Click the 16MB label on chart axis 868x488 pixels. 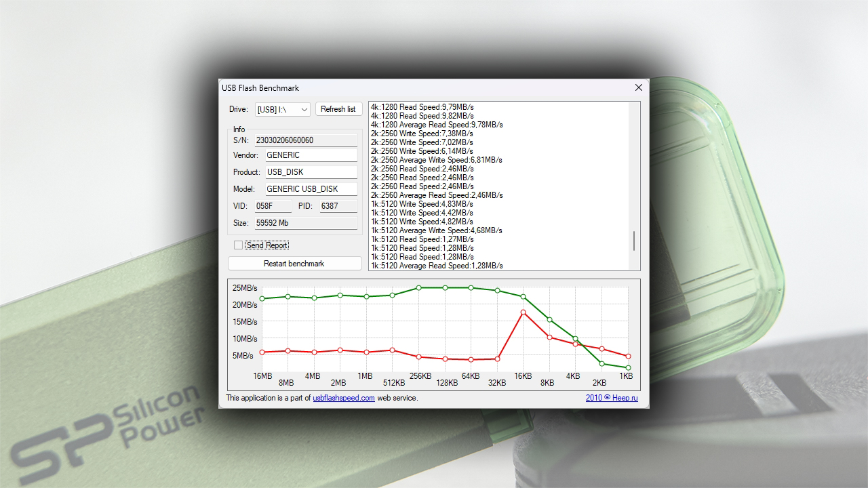point(262,376)
